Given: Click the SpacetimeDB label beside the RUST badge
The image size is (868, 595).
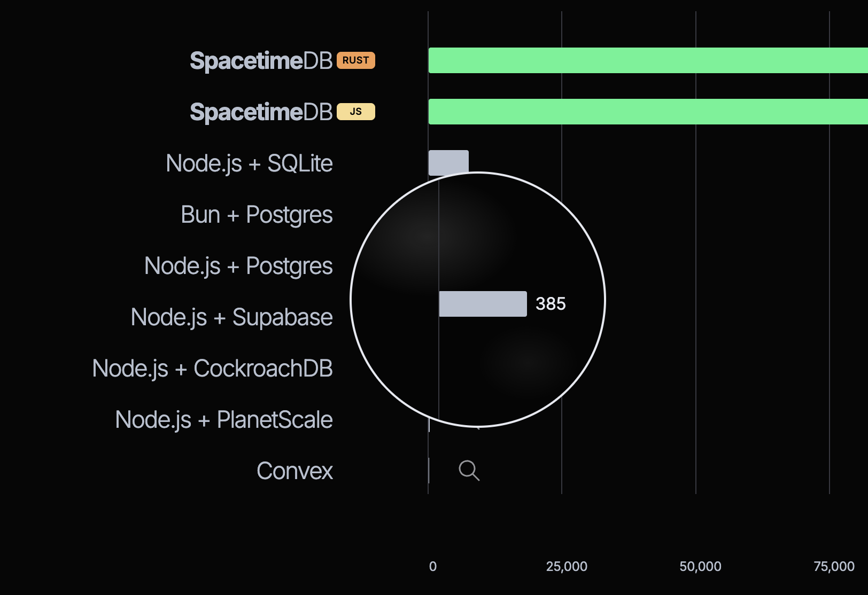Looking at the screenshot, I should (x=261, y=61).
